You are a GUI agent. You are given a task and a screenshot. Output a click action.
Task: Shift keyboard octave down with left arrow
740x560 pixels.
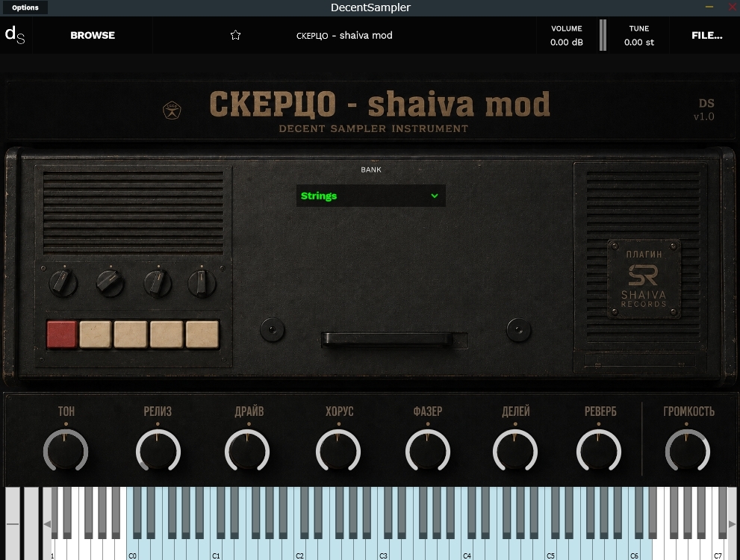click(x=47, y=523)
